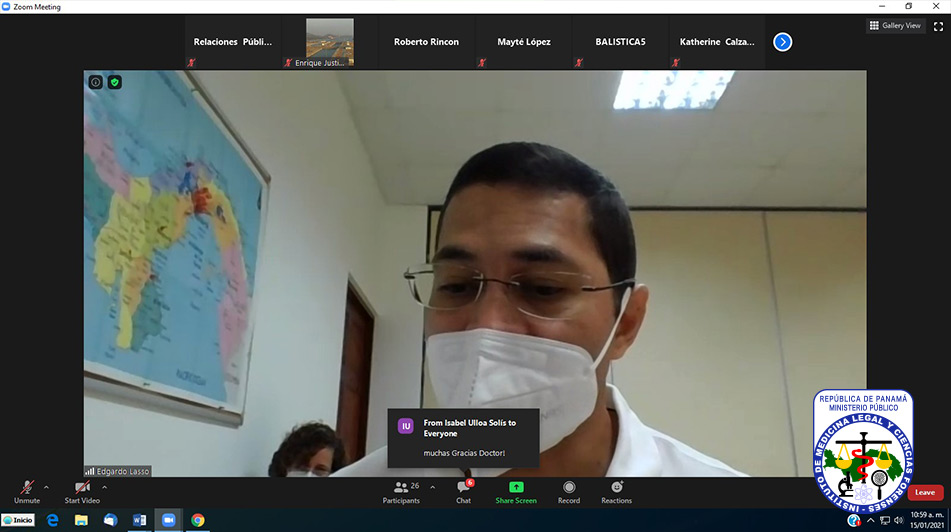The height and width of the screenshot is (532, 951).
Task: Open File Explorer from the taskbar
Action: click(x=81, y=520)
